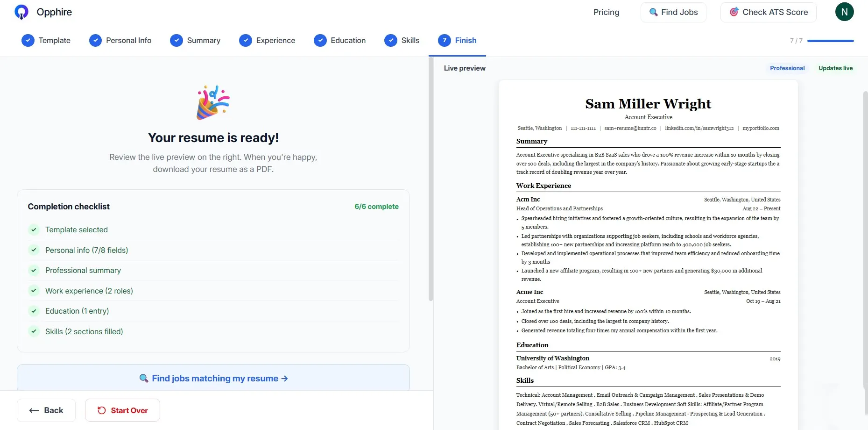Click the Acm Inc employer name
Screen dimensions: 868x430
point(528,199)
